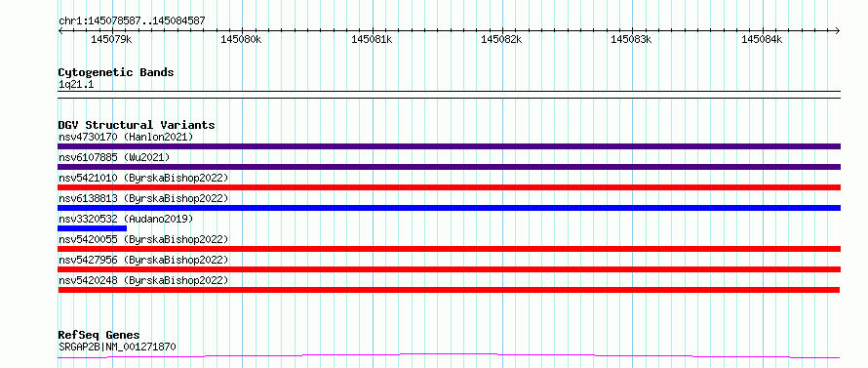Screen dimensions: 868x368
Task: Select the red bar under nsv5420248
Action: (449, 290)
